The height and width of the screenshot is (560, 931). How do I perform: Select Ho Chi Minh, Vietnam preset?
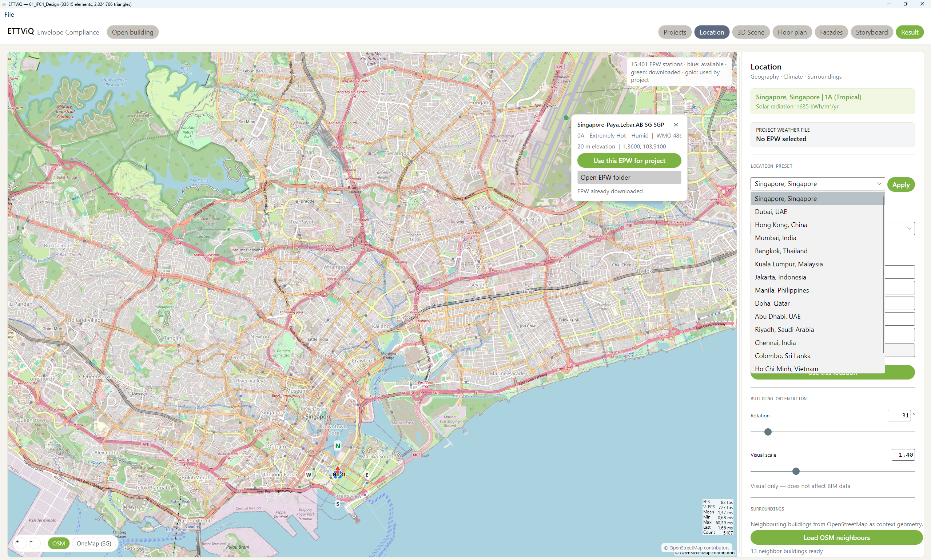(x=817, y=368)
